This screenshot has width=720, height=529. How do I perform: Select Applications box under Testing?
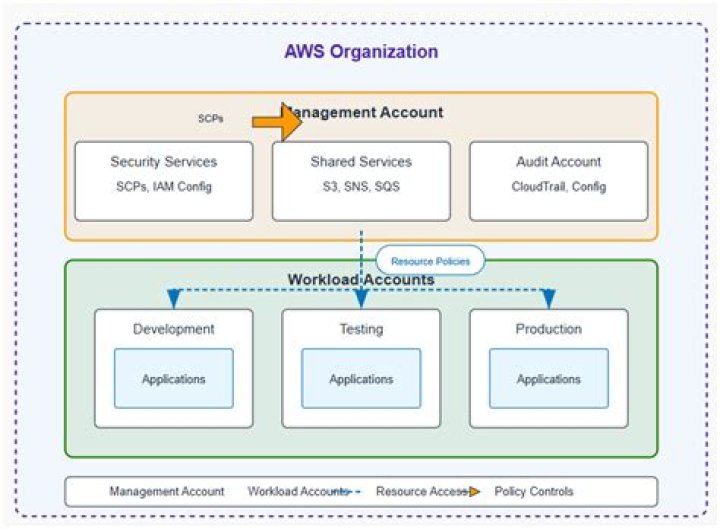coord(361,378)
